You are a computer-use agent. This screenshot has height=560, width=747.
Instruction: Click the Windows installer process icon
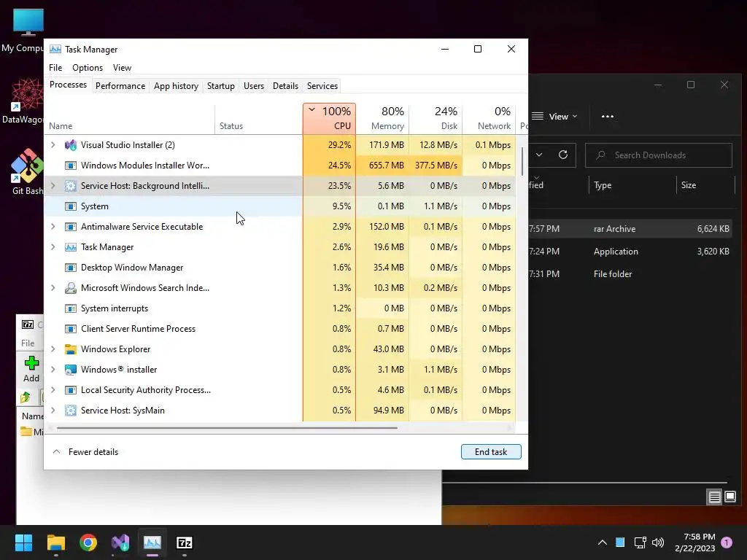[71, 370]
